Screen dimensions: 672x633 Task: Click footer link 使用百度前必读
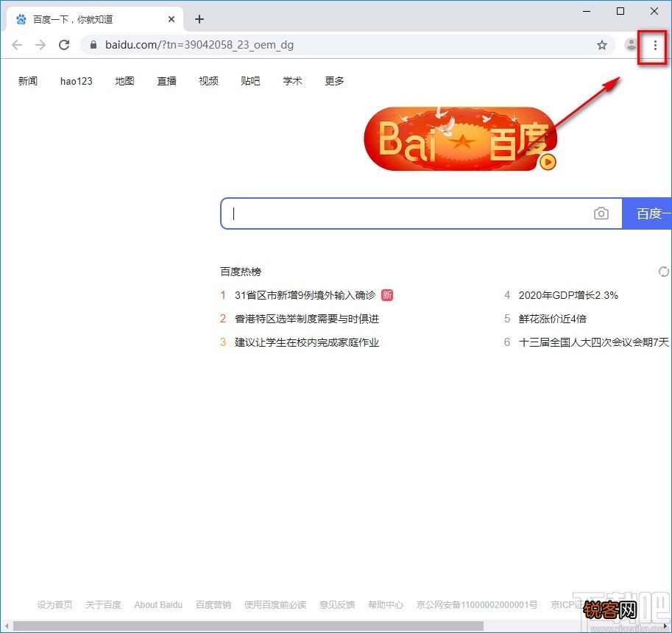(x=275, y=605)
